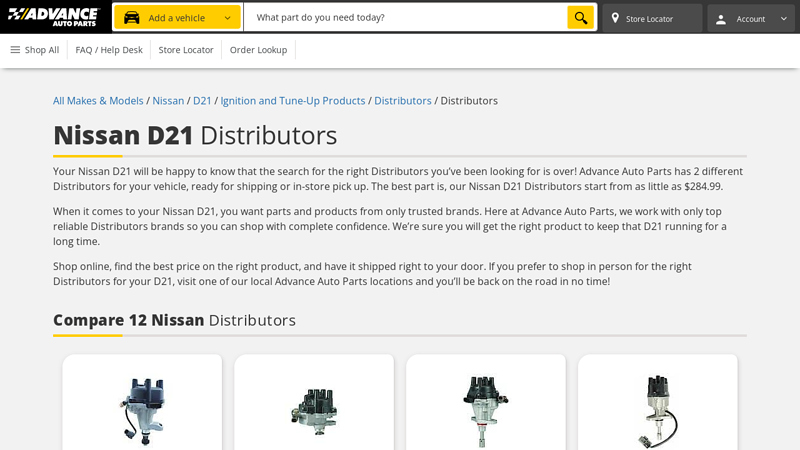Go to the Nissan breadcrumb link

pyautogui.click(x=168, y=101)
